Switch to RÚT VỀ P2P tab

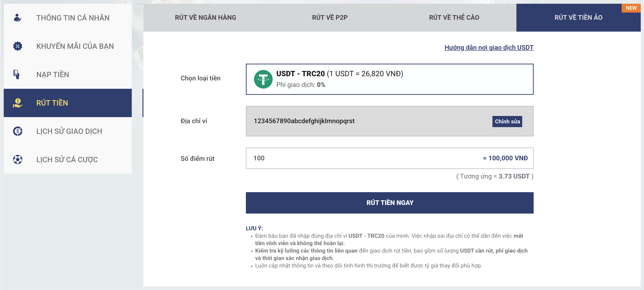click(x=329, y=17)
